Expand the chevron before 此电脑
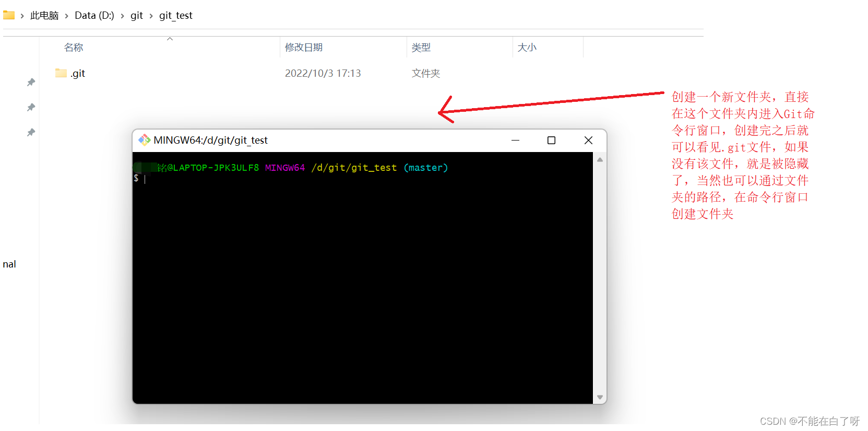Screen dimensions: 868x431 22,16
